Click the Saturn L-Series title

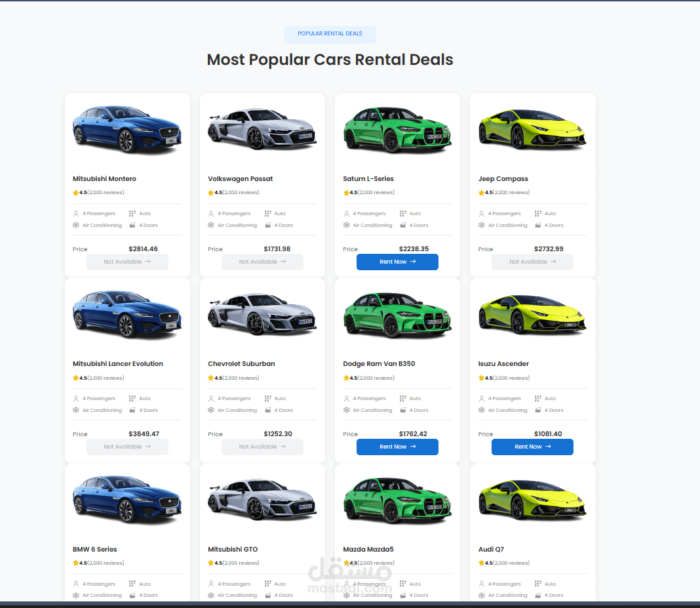coord(368,178)
